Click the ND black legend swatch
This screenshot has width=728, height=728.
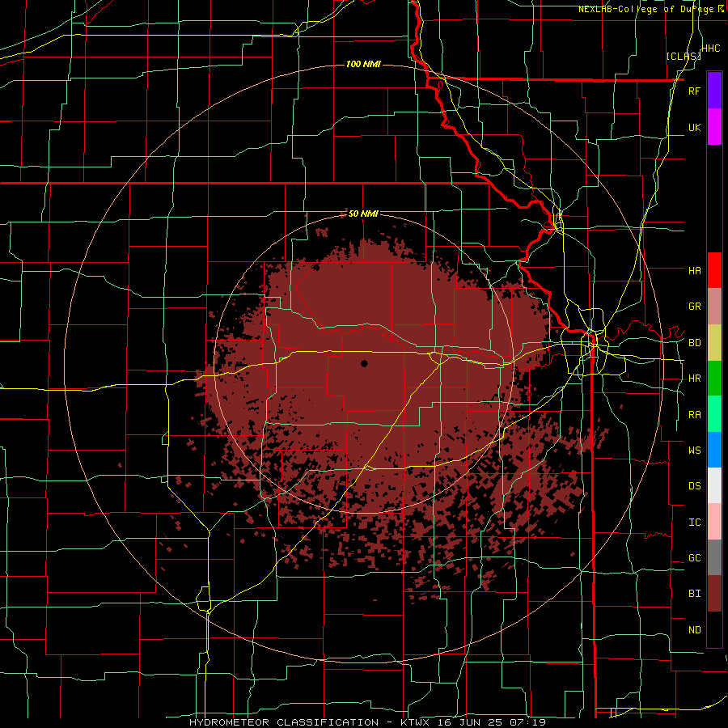click(x=714, y=629)
